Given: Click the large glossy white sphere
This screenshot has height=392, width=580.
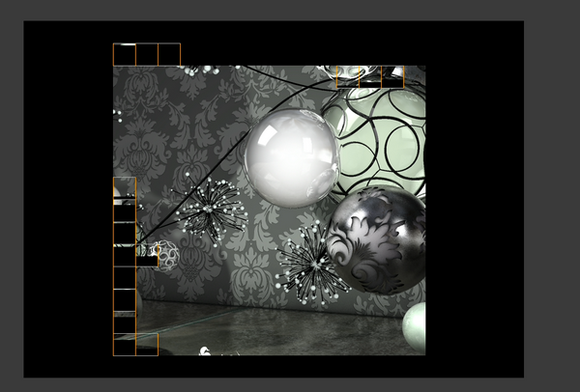Looking at the screenshot, I should tap(290, 156).
